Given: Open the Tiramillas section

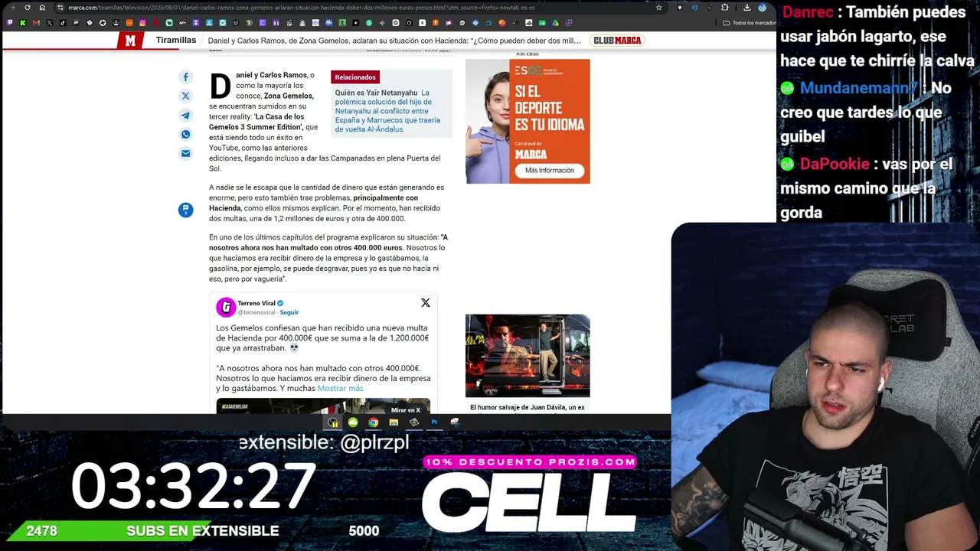Looking at the screenshot, I should pos(176,41).
